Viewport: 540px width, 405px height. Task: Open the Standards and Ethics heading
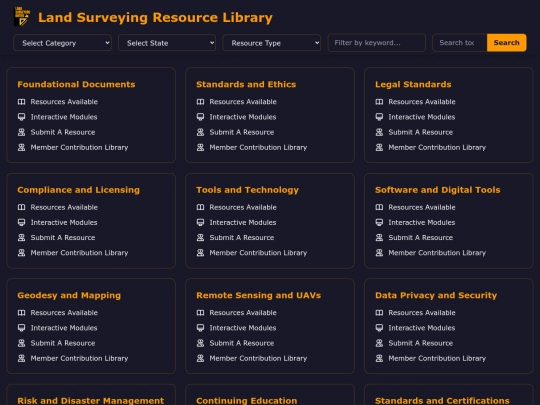point(246,84)
